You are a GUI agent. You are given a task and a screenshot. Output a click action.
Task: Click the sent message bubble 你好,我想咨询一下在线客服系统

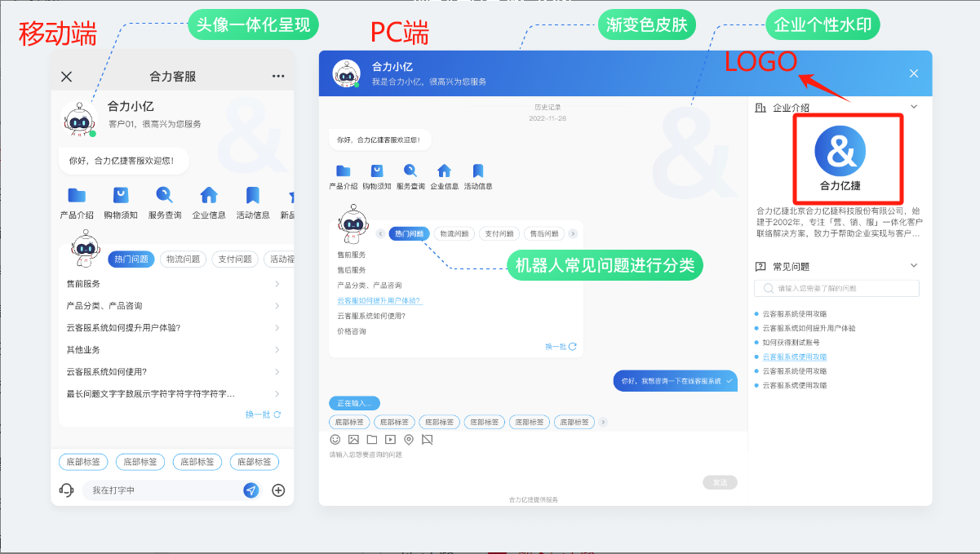pos(676,381)
